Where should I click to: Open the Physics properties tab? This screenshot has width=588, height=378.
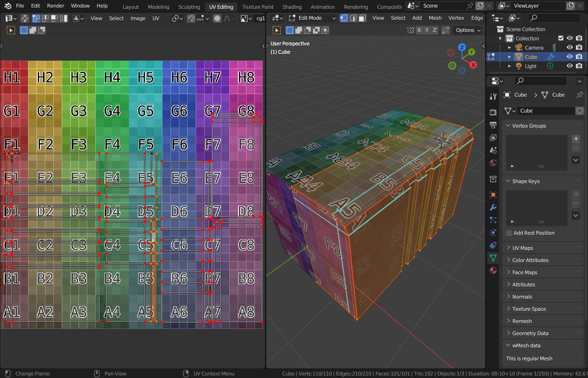(x=493, y=233)
